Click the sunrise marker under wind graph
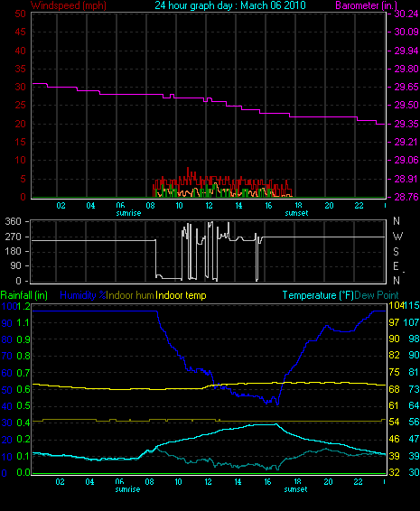Screen dimensions: 420x511 pyautogui.click(x=128, y=213)
